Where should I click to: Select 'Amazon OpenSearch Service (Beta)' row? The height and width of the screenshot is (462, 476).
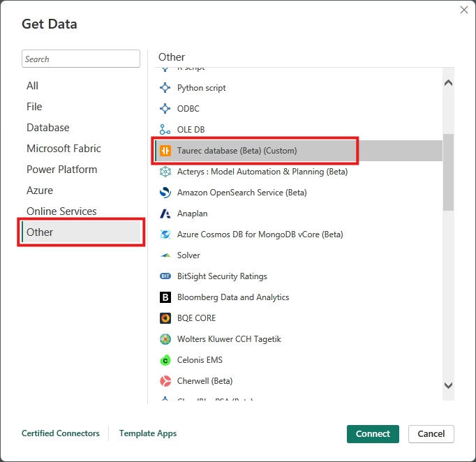click(299, 193)
